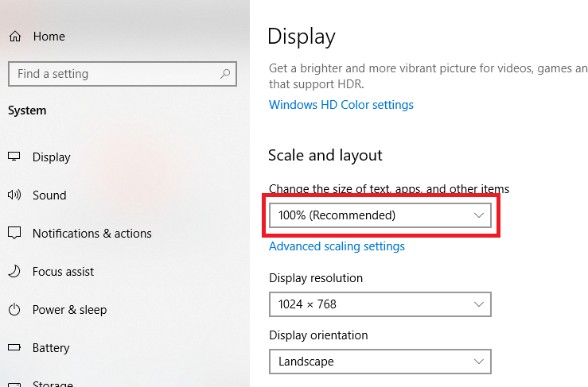The image size is (588, 387).
Task: Open Windows HD Color settings link
Action: [x=341, y=105]
